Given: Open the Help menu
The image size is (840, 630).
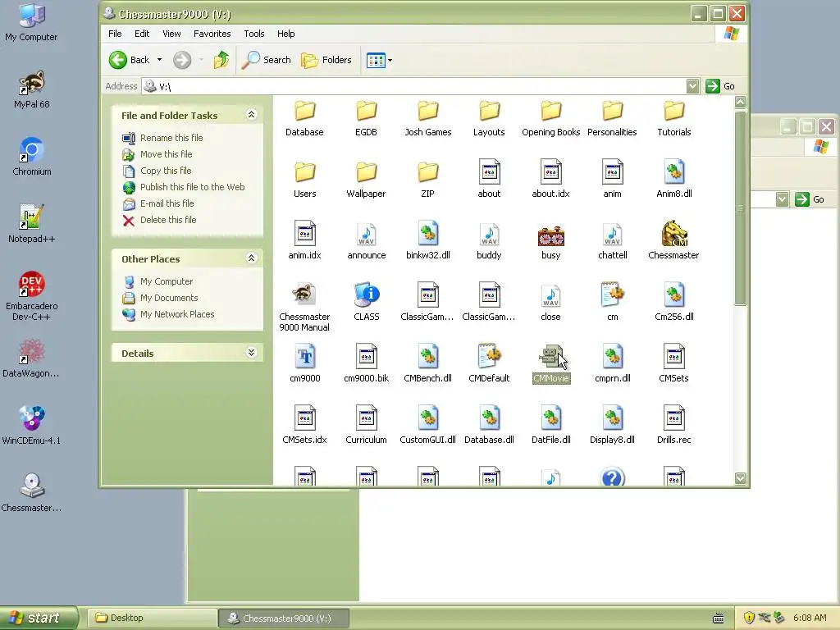Looking at the screenshot, I should pos(285,33).
